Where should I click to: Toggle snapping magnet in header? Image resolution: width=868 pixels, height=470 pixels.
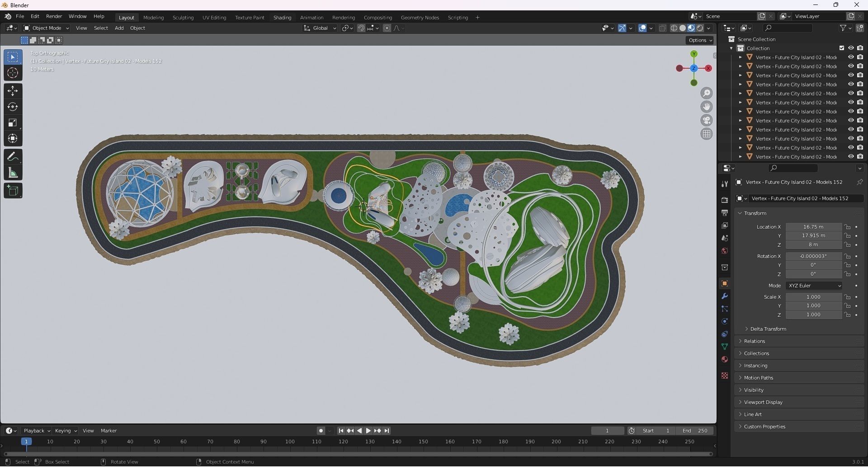coord(361,28)
